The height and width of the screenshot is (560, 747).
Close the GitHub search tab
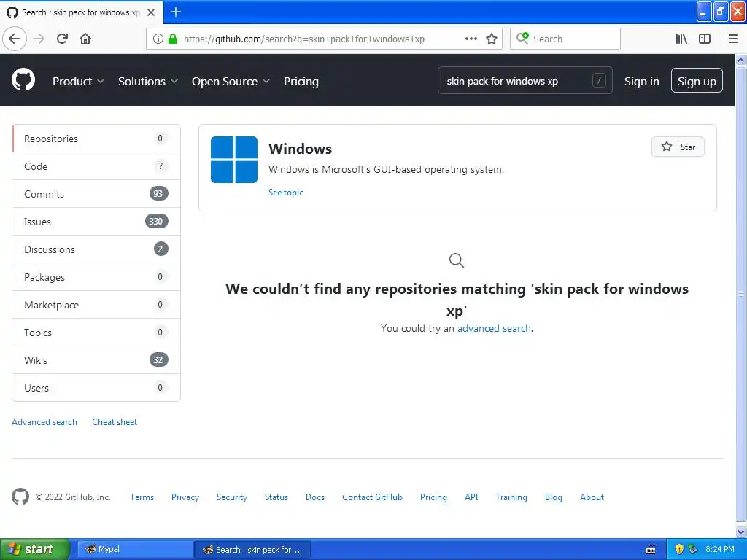pyautogui.click(x=151, y=12)
